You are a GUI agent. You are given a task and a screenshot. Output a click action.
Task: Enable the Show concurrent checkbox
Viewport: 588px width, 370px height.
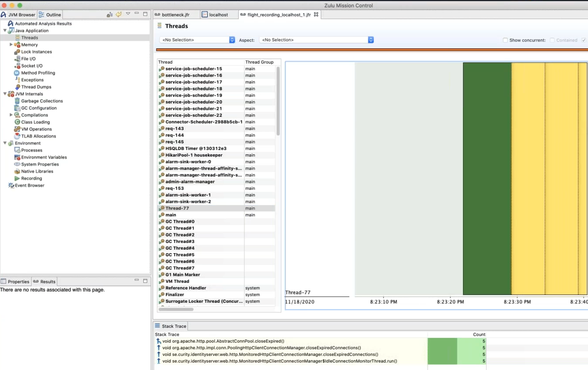click(505, 40)
